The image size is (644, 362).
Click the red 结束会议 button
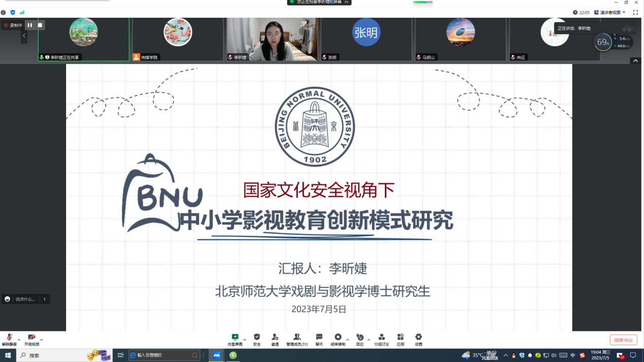tap(623, 340)
